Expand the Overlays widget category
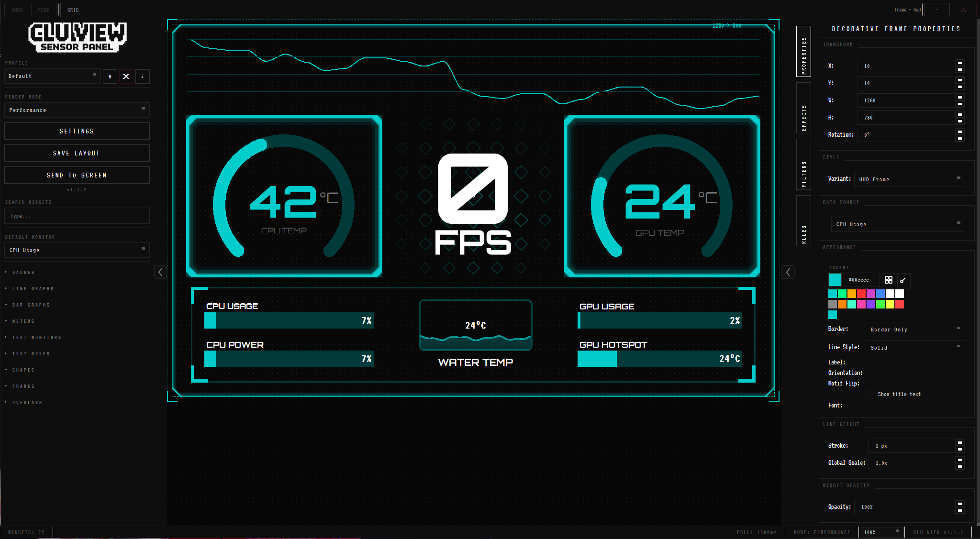 point(24,403)
